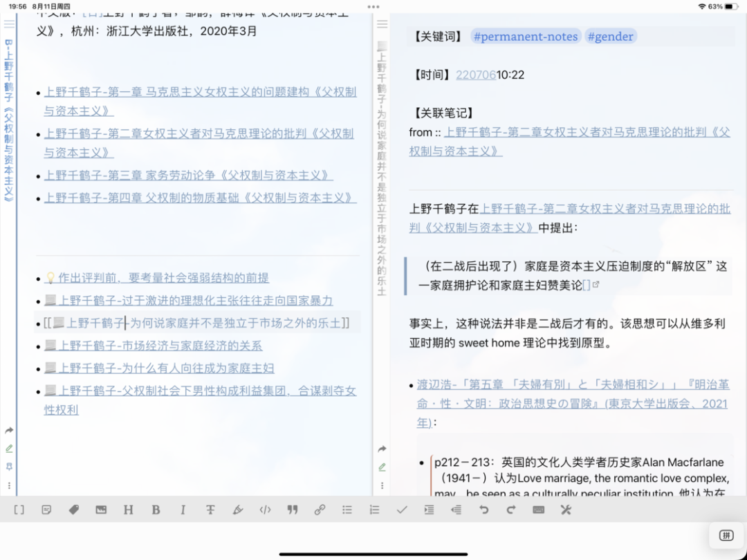Insert an image attachment from toolbar
This screenshot has height=560, width=747.
coord(101,510)
